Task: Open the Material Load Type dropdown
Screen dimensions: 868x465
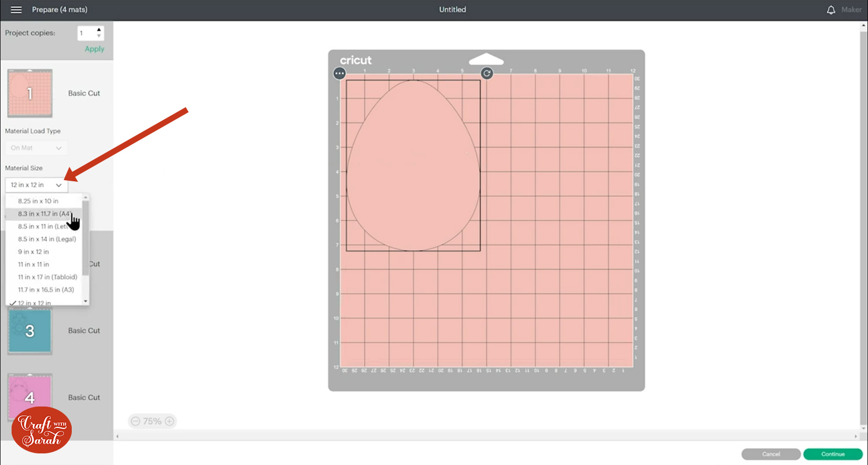Action: coord(36,148)
